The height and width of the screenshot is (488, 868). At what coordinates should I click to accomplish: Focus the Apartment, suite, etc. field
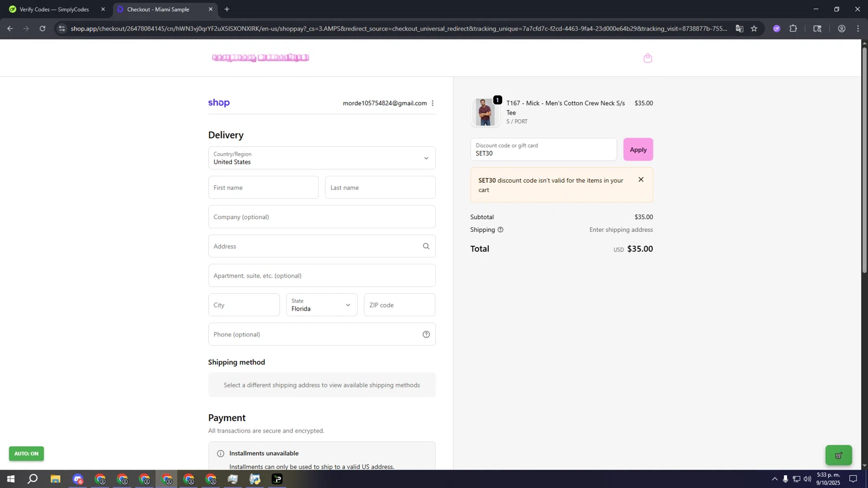(x=322, y=275)
